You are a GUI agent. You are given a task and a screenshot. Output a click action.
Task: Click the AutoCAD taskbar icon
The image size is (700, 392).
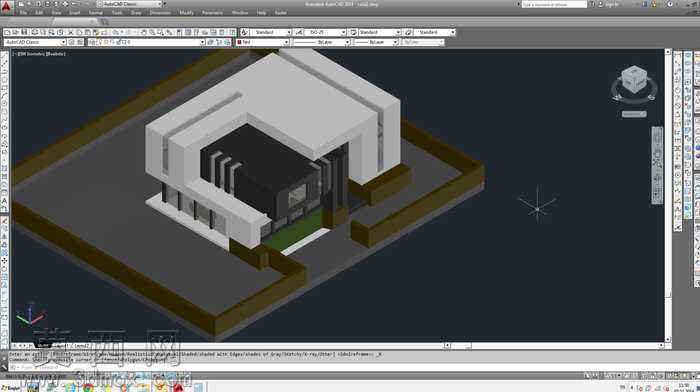tap(179, 387)
